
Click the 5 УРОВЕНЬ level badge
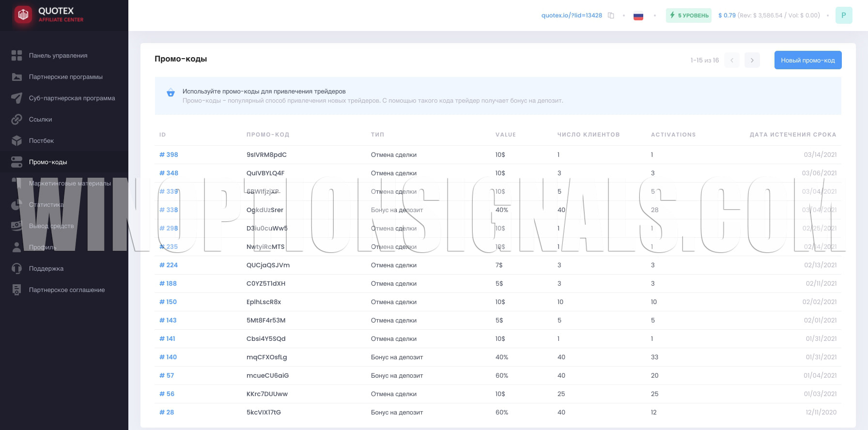[x=688, y=15]
